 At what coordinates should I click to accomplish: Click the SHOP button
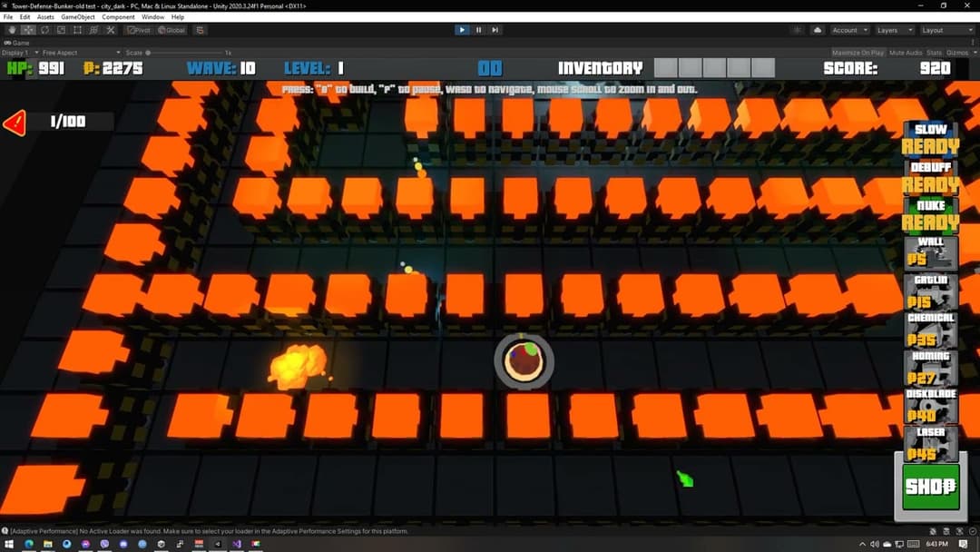pyautogui.click(x=929, y=487)
